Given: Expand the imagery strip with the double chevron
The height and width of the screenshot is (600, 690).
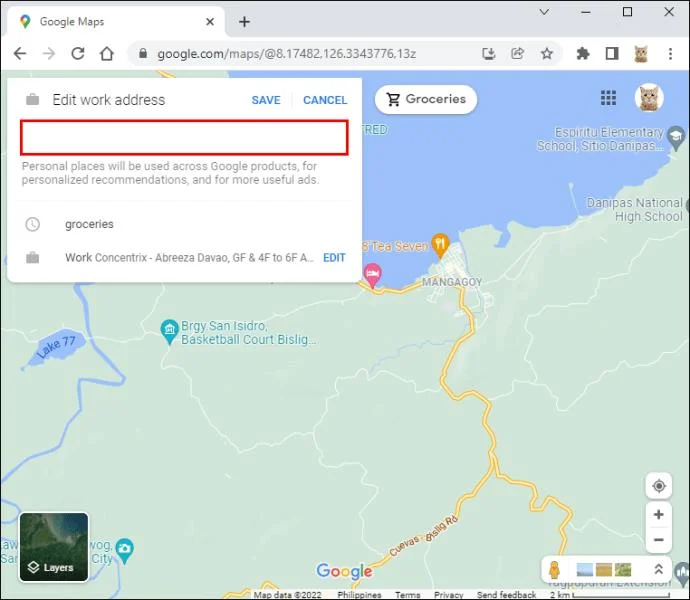Looking at the screenshot, I should coord(659,569).
